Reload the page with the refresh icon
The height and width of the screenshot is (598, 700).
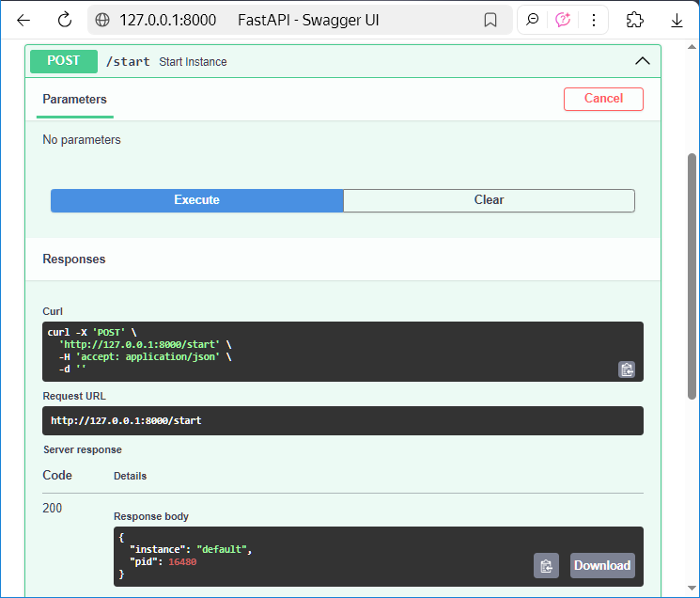point(65,20)
